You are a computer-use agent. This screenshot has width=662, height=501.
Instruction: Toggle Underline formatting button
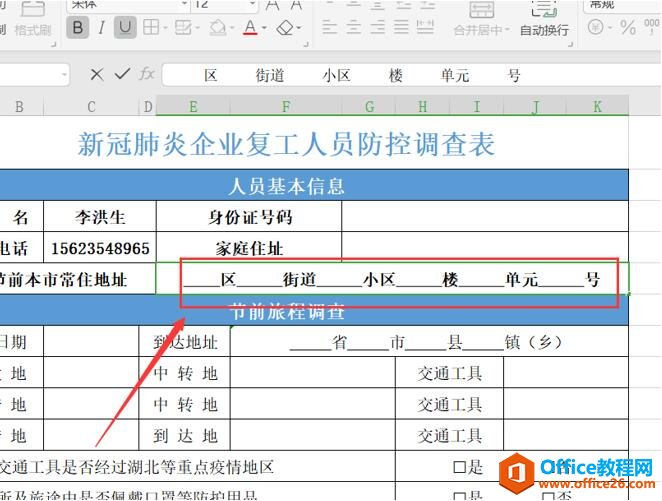click(x=125, y=27)
